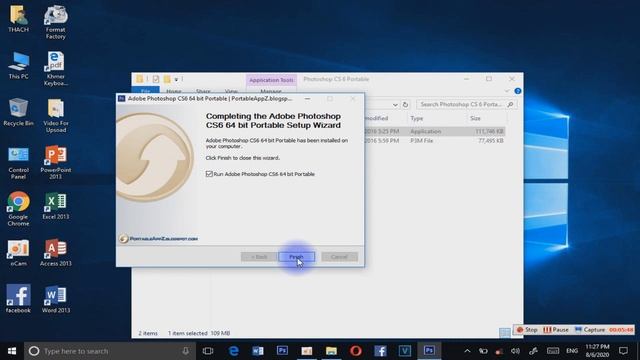
Task: Open File Explorer from the taskbar
Action: pyautogui.click(x=331, y=351)
